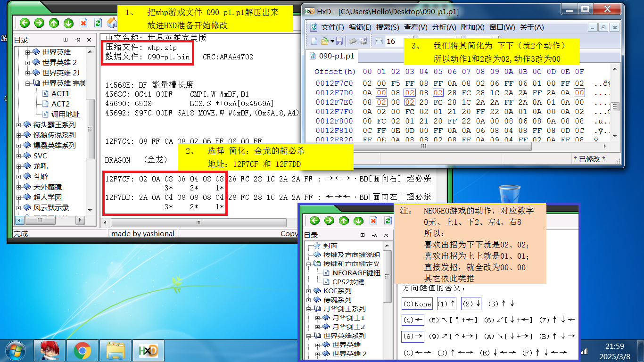Viewport: 644px width, 362px height.
Task: Expand 世界英雄 2J in upper tree
Action: (28, 73)
